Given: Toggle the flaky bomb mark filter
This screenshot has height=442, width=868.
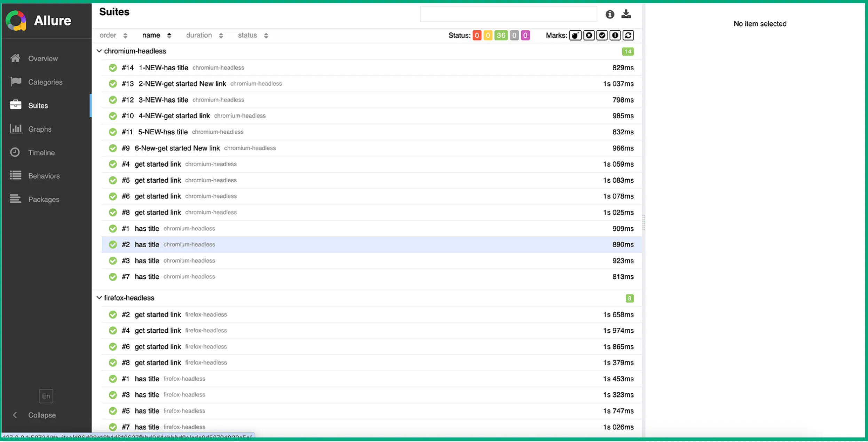Looking at the screenshot, I should [575, 35].
